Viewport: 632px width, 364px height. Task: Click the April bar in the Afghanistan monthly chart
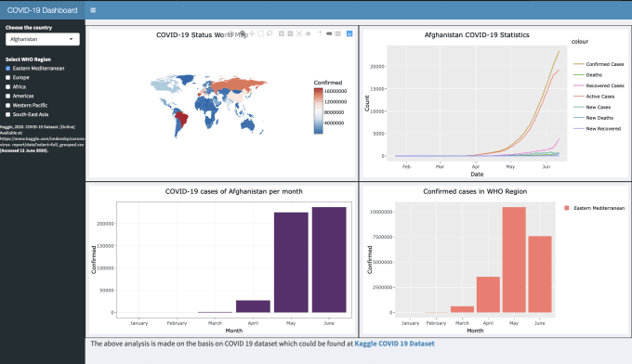tap(253, 306)
